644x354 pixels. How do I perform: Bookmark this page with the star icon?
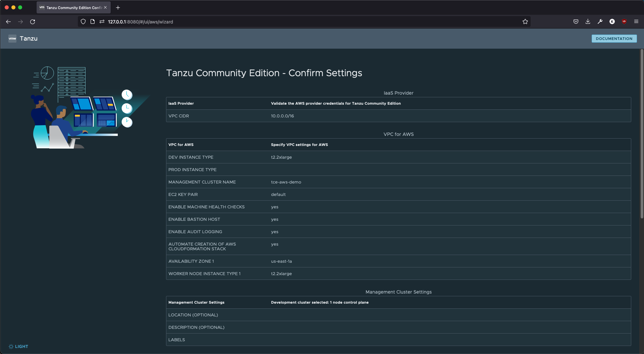click(x=525, y=22)
